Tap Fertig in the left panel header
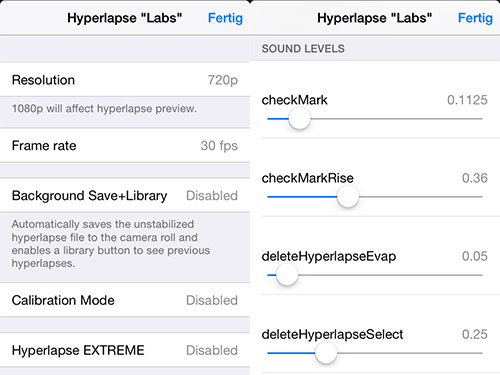Screen dimensions: 500x375 click(x=225, y=18)
